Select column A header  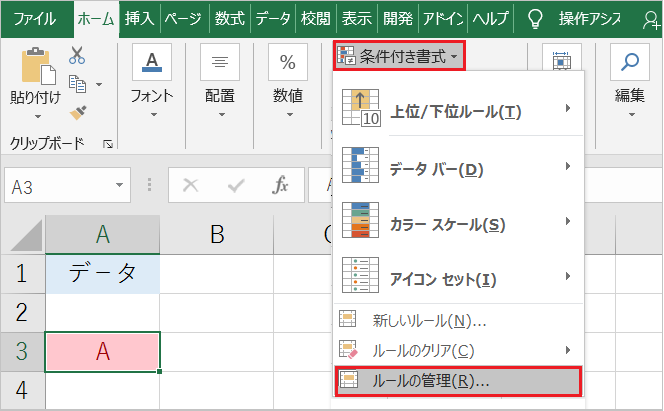[102, 234]
